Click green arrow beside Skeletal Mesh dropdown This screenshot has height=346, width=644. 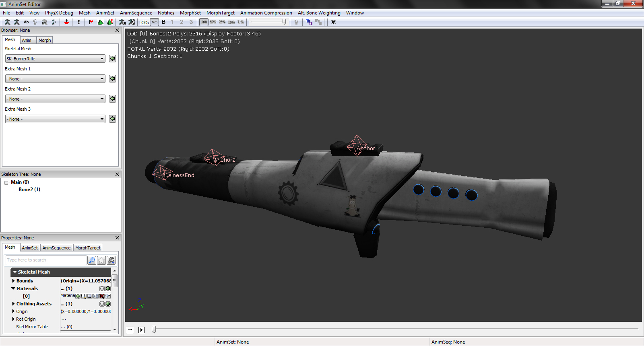pos(112,59)
